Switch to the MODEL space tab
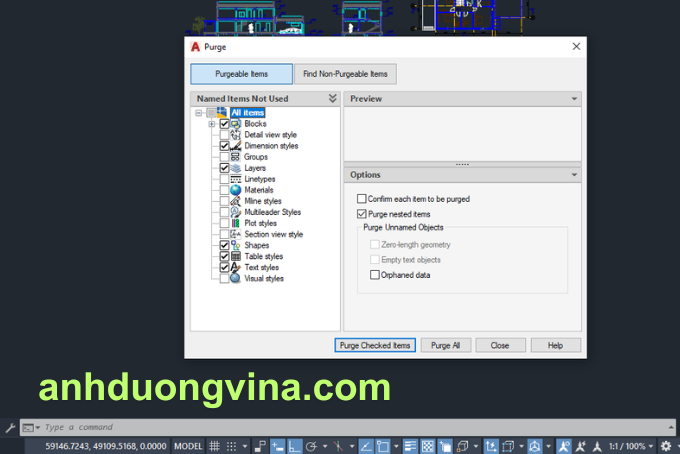This screenshot has height=454, width=680. coord(188,446)
